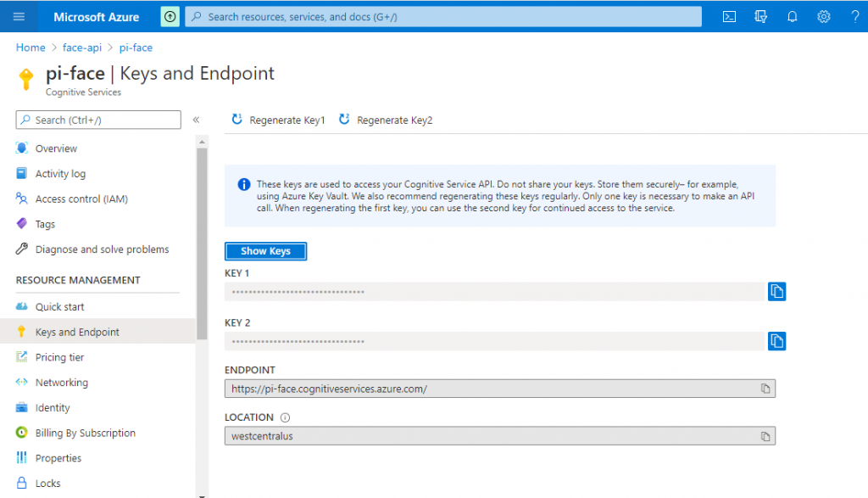The height and width of the screenshot is (498, 868).
Task: Copy westcentralus LOCATION value
Action: [767, 435]
